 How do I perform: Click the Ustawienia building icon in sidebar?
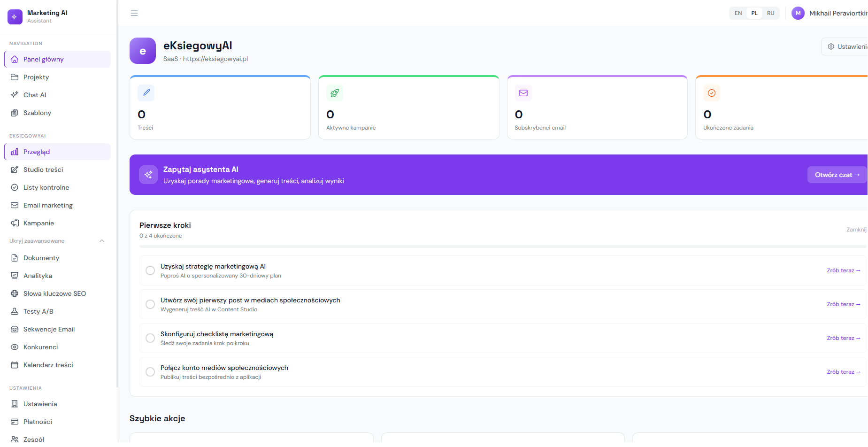tap(15, 404)
